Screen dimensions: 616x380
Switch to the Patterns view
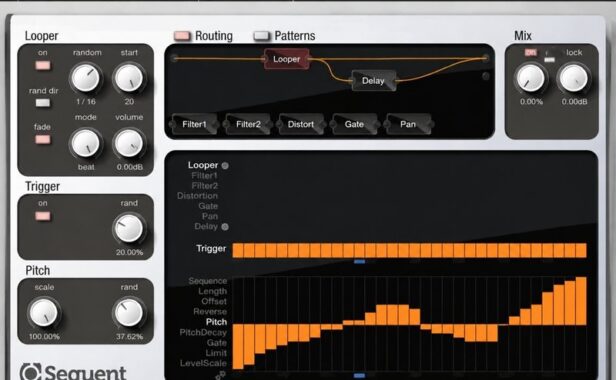(262, 36)
